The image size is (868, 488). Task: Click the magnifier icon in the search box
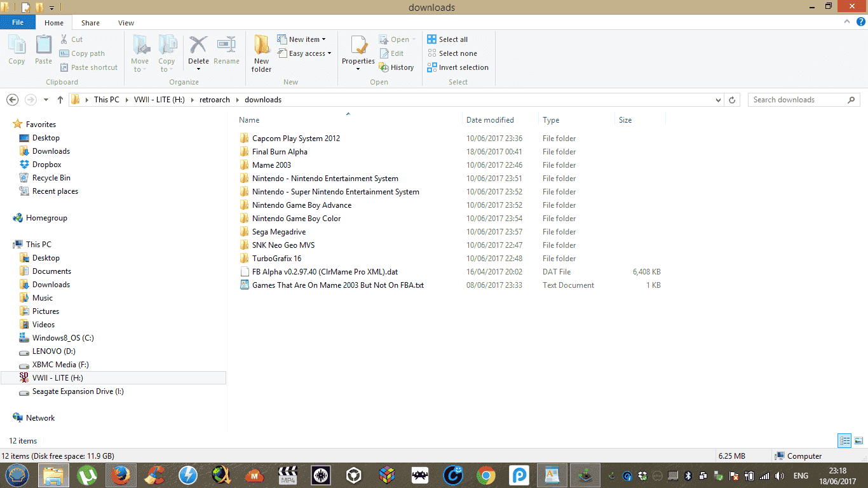tap(851, 100)
